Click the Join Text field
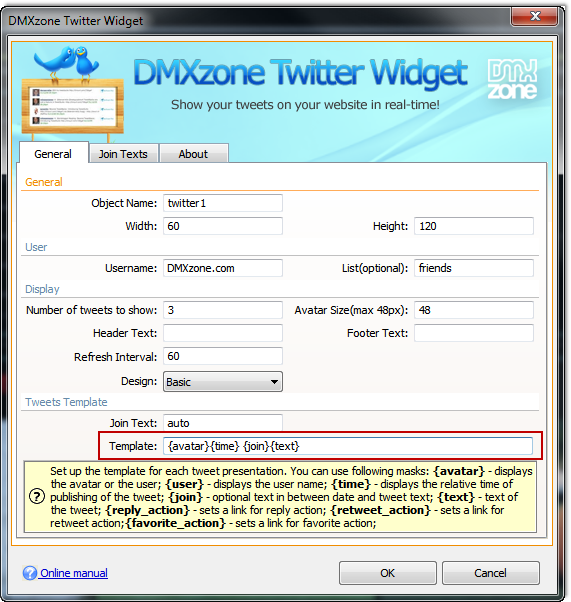The height and width of the screenshot is (602, 571). click(223, 423)
